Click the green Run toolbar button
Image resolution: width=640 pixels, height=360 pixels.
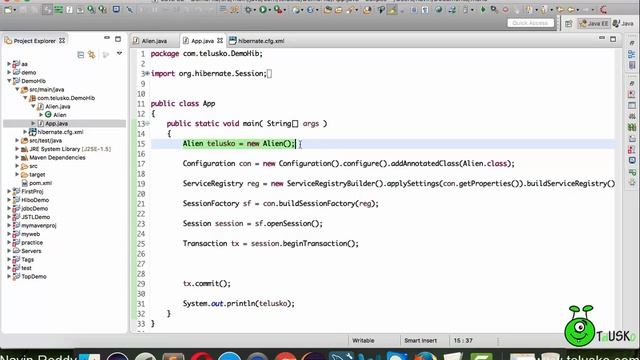pyautogui.click(x=263, y=9)
